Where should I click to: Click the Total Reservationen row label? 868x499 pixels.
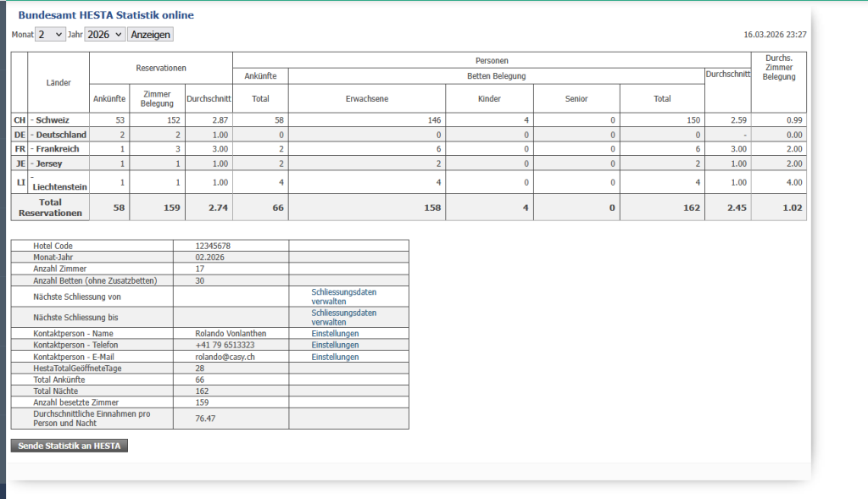click(x=49, y=208)
